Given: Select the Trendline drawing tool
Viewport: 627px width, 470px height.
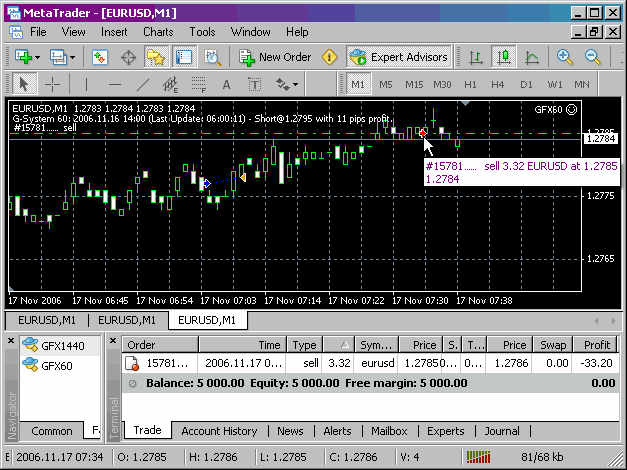Looking at the screenshot, I should click(143, 84).
